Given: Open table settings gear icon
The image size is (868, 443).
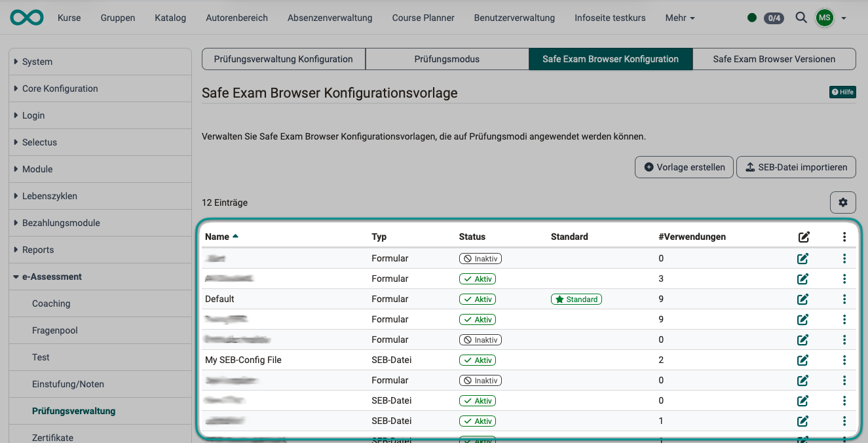Looking at the screenshot, I should (x=843, y=202).
